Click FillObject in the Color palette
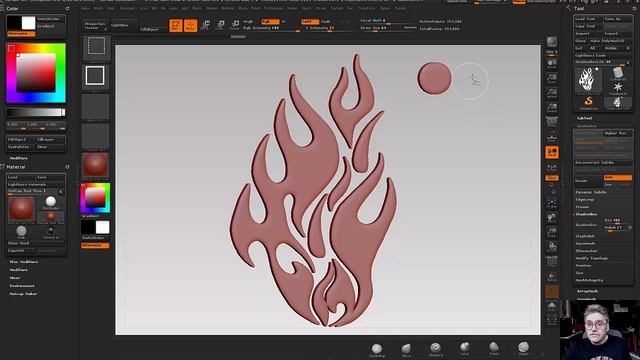Screen dimensions: 640x360 coord(21,140)
